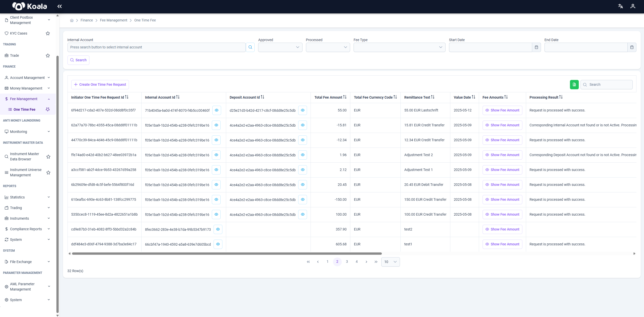The image size is (644, 317).
Task: Focus the Start Date input
Action: click(490, 47)
